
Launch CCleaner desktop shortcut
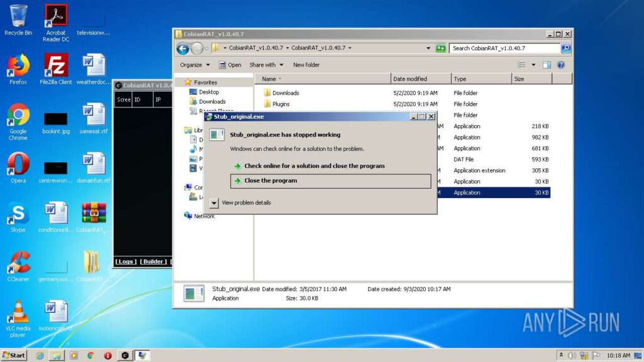pyautogui.click(x=18, y=266)
